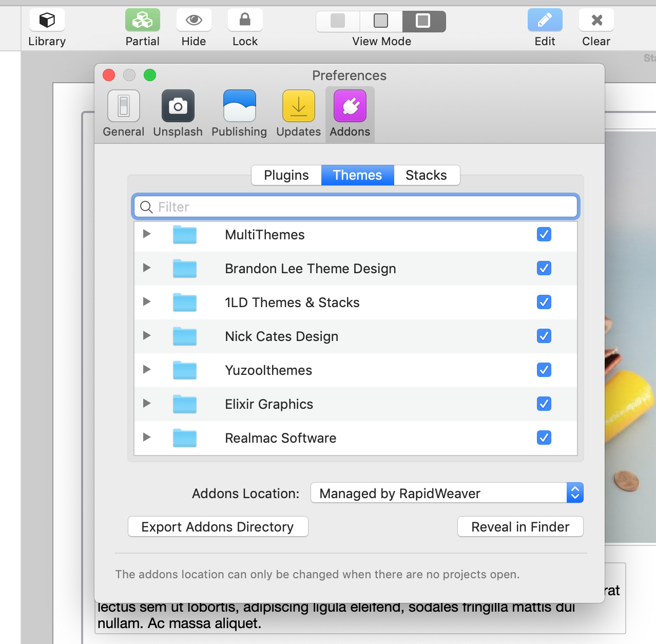The height and width of the screenshot is (644, 656).
Task: Uncheck the Elixir Graphics checkbox
Action: [x=544, y=404]
